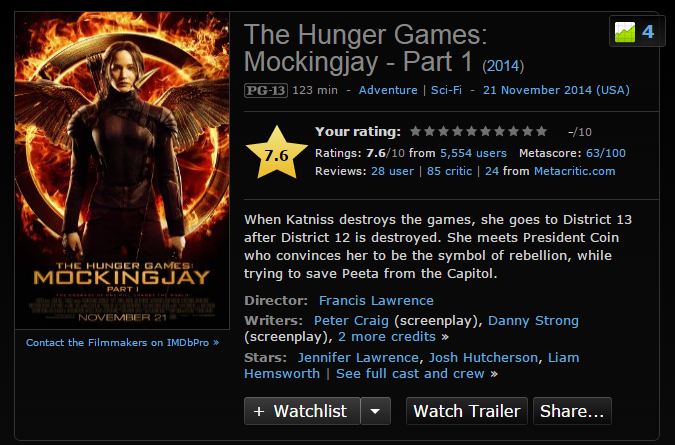
Task: Click the yellow 7.6 rating star
Action: click(276, 152)
